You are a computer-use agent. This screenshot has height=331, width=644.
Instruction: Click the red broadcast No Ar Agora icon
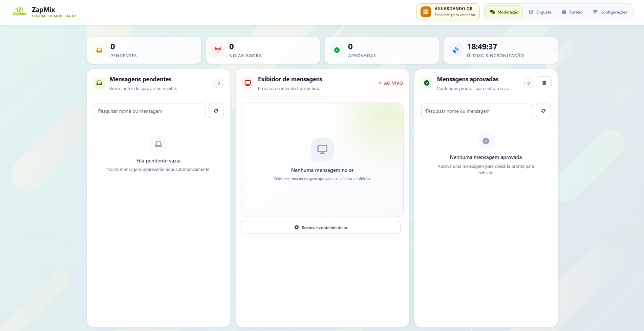[218, 50]
